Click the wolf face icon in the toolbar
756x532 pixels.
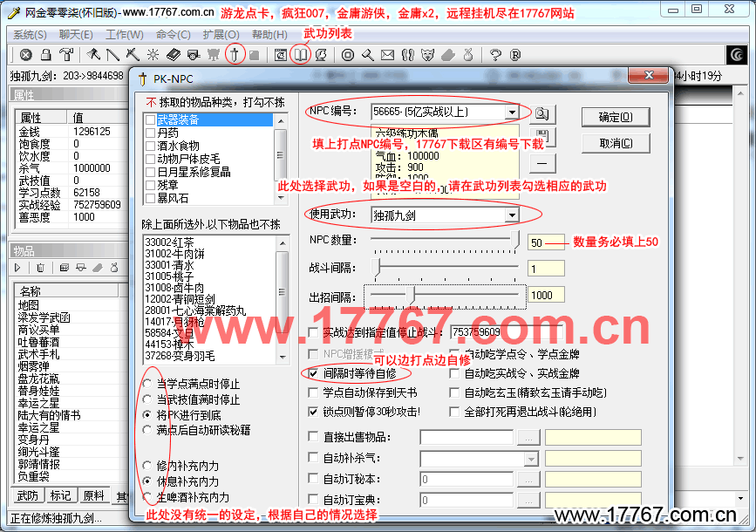click(x=427, y=55)
